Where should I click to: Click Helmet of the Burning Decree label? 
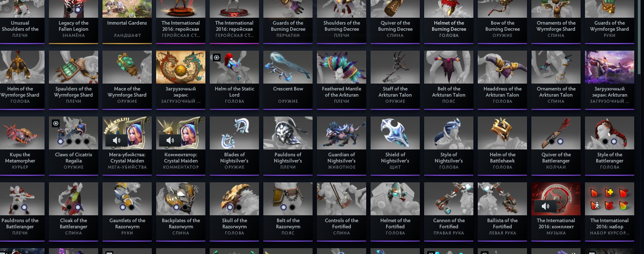pyautogui.click(x=449, y=26)
